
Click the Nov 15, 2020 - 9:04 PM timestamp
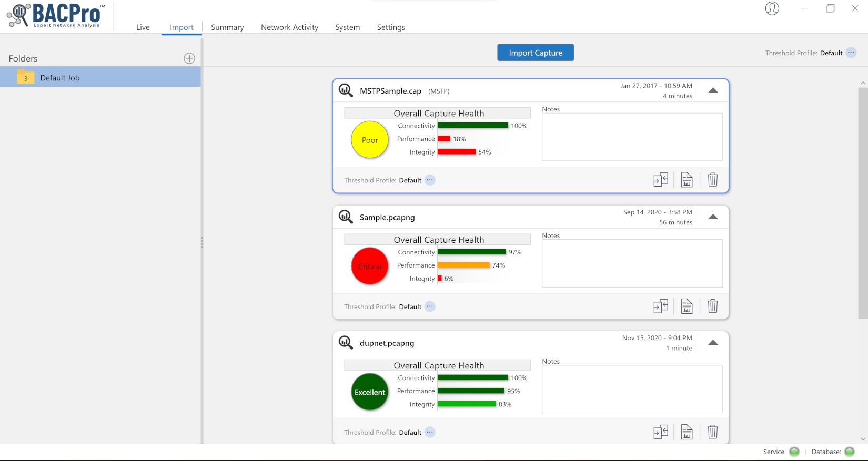(657, 338)
